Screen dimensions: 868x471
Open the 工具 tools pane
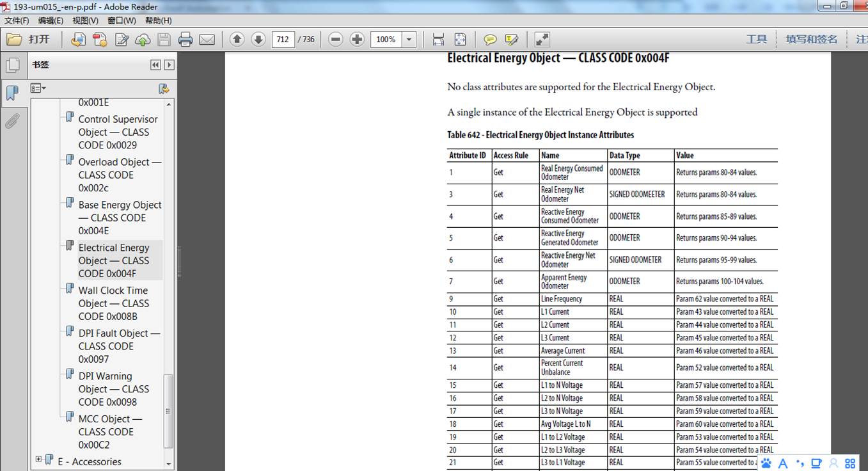(x=756, y=40)
